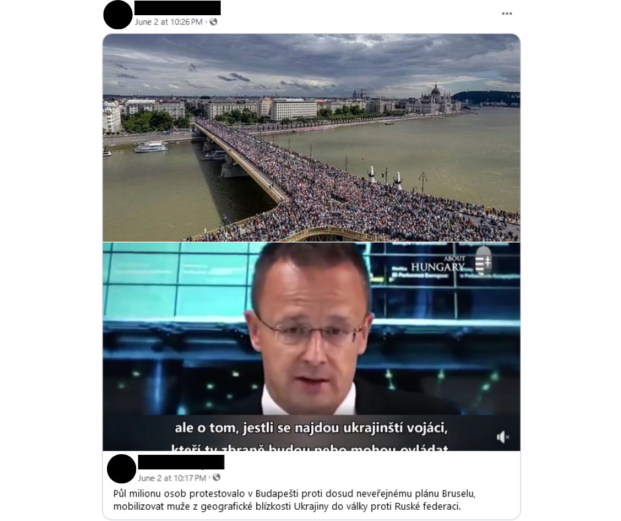Image resolution: width=621 pixels, height=521 pixels.
Task: Open the top poster's profile picture
Action: (118, 15)
